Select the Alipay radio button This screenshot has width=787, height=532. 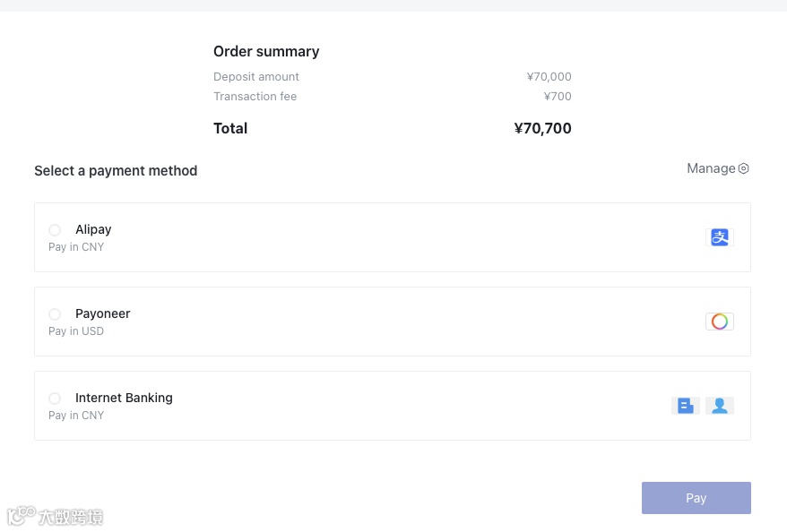(55, 230)
